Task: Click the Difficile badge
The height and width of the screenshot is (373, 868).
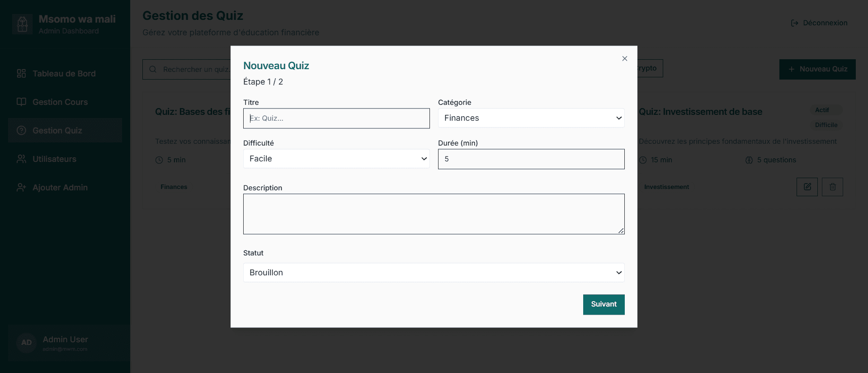Action: pyautogui.click(x=826, y=125)
